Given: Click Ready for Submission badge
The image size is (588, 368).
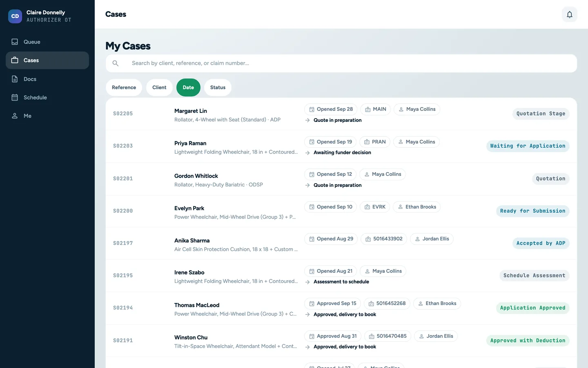Looking at the screenshot, I should (532, 211).
